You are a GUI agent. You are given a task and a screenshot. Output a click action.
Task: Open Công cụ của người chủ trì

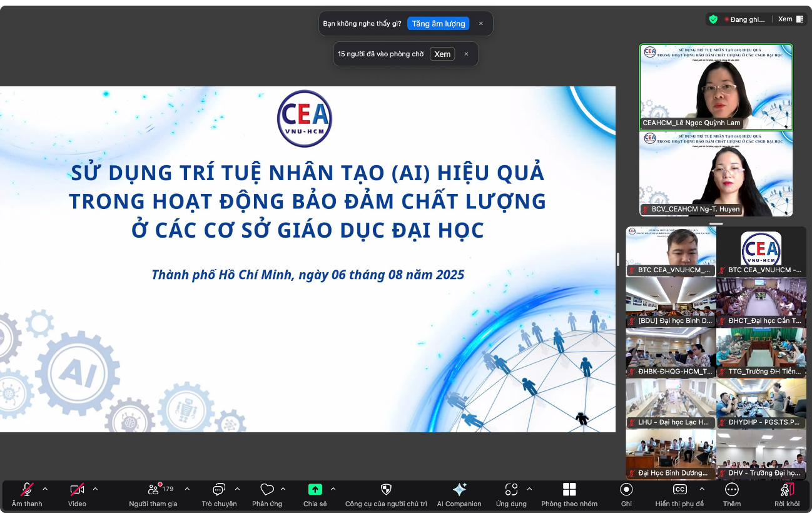click(x=386, y=490)
